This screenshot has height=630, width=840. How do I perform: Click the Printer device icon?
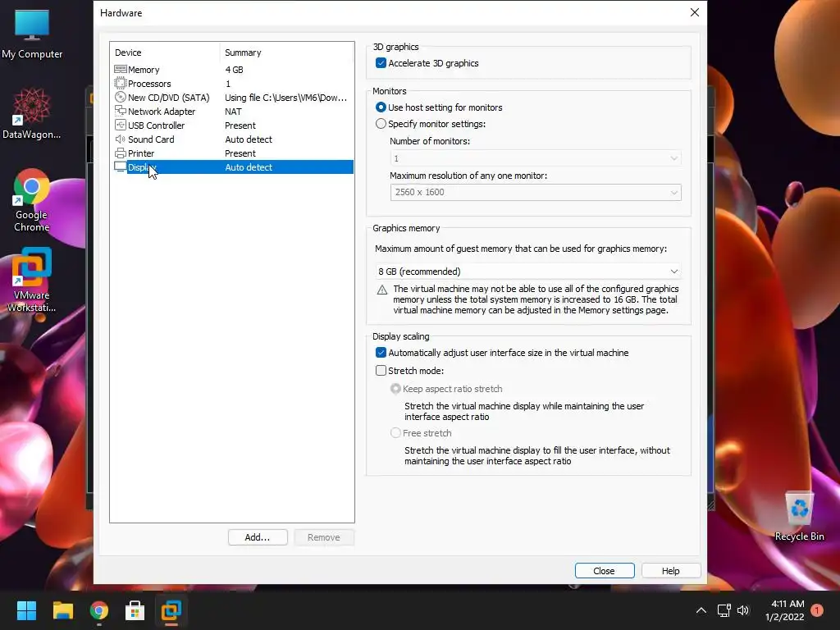pos(121,153)
